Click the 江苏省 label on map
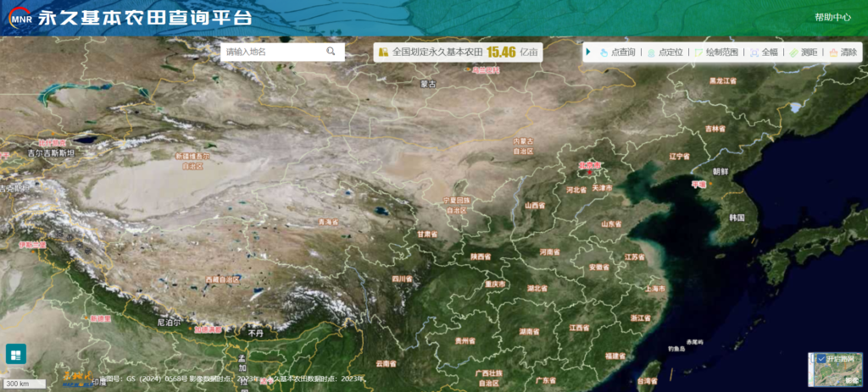This screenshot has height=392, width=868. tap(634, 257)
